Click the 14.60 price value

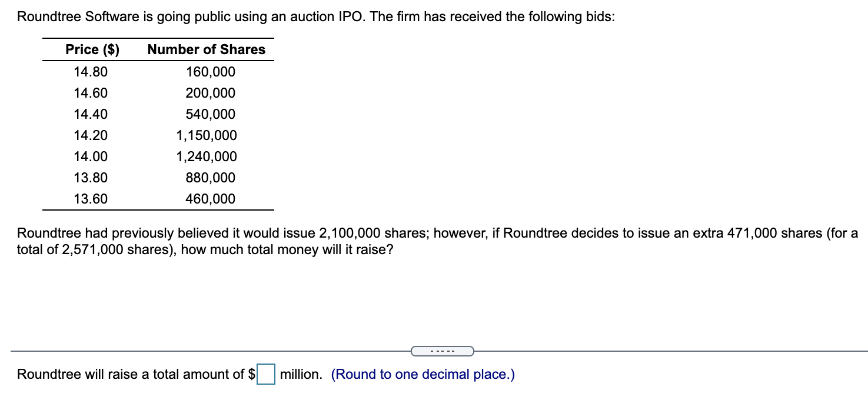92,92
